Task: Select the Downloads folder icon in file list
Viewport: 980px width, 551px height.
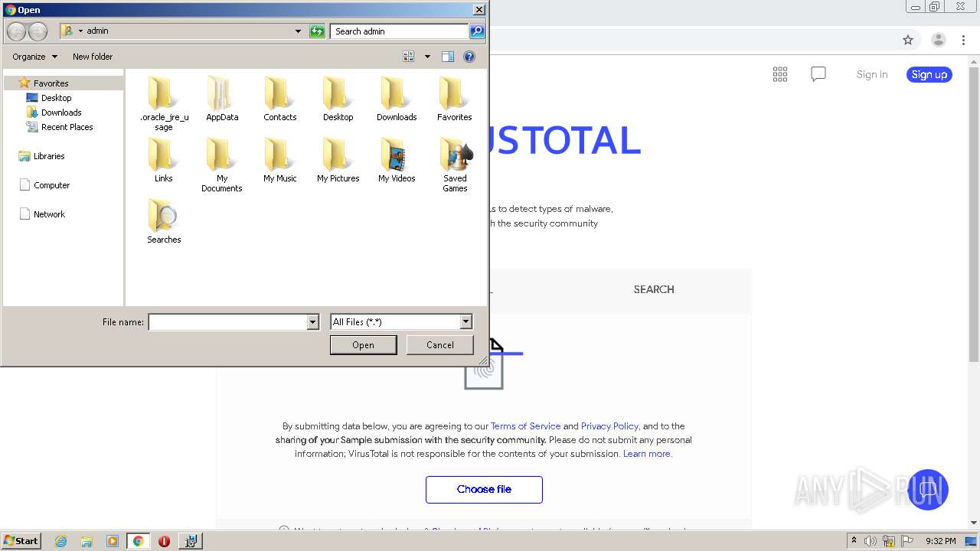Action: pos(397,99)
